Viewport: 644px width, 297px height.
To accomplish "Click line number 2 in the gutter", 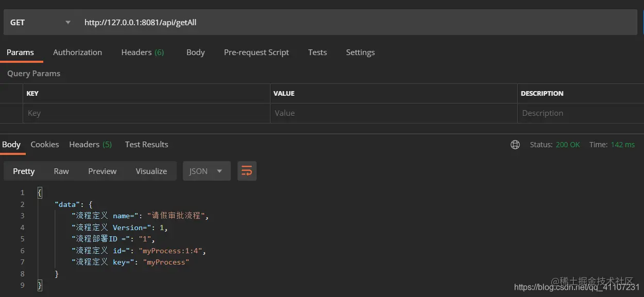I will 22,204.
